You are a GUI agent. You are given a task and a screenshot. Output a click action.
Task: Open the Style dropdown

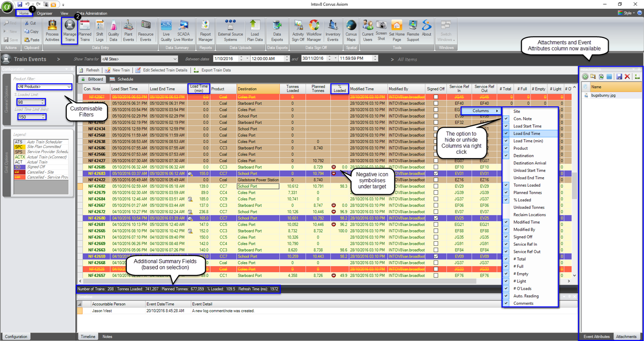(627, 13)
